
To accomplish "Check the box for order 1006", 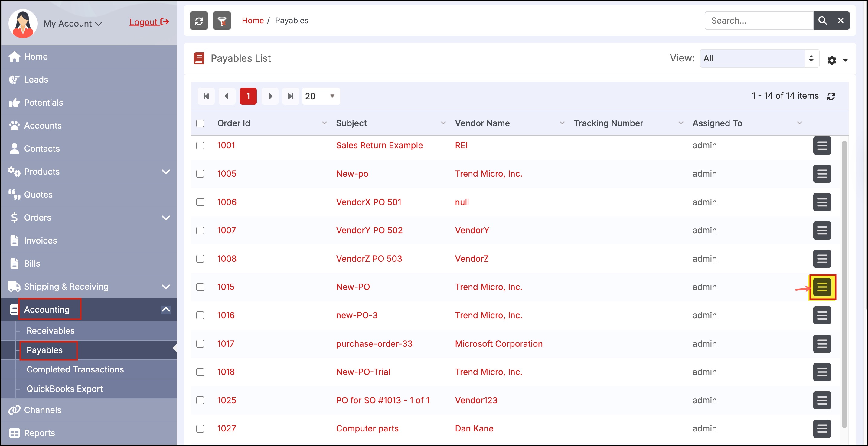I will tap(200, 202).
